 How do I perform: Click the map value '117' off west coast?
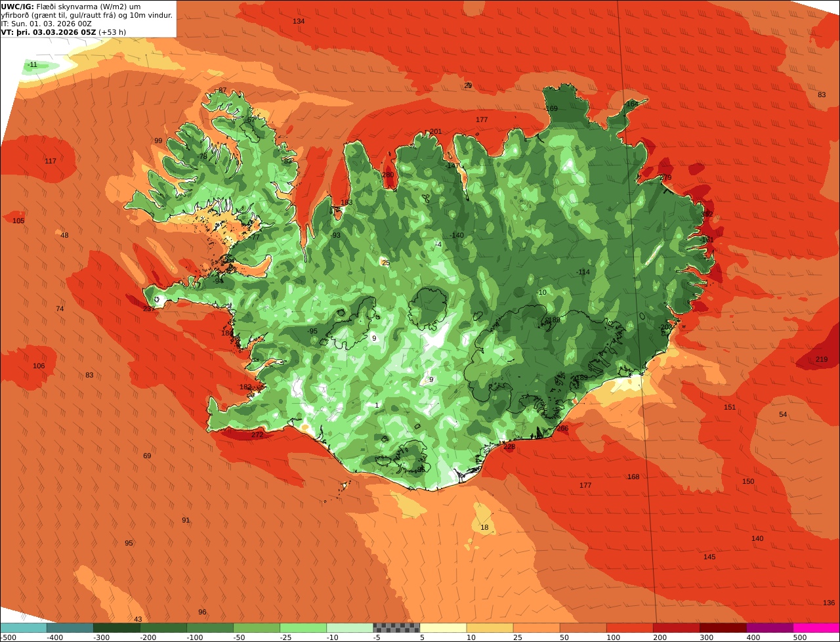tap(51, 161)
